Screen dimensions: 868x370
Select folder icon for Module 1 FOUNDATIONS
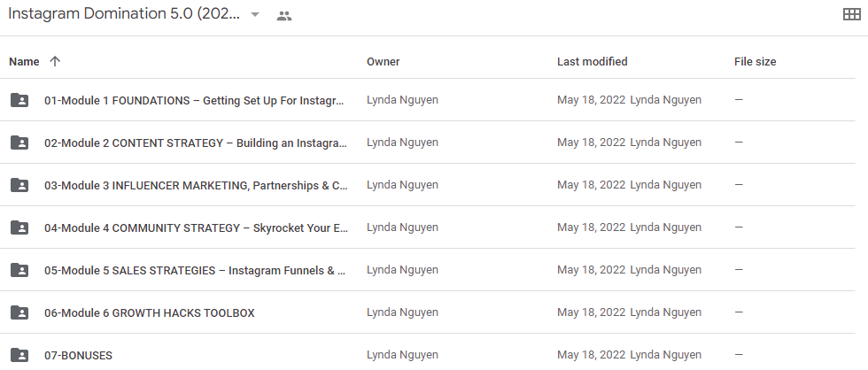pyautogui.click(x=19, y=100)
